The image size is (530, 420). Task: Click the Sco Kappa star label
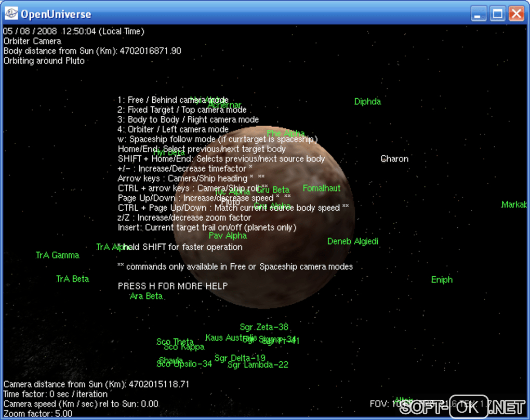(184, 347)
